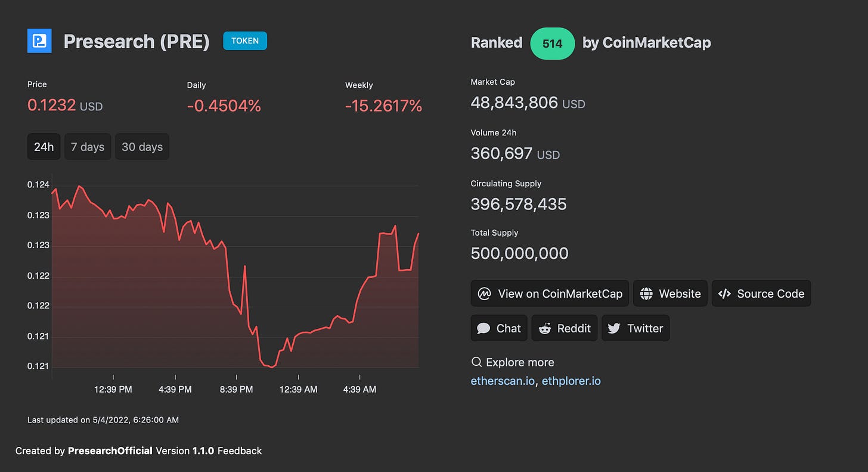Click the Explore more label
This screenshot has width=868, height=472.
(x=520, y=362)
